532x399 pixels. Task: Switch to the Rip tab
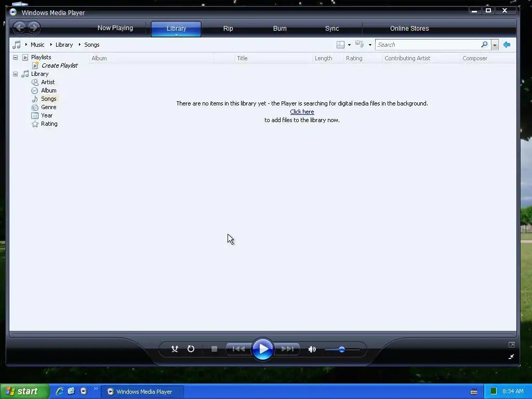coord(228,29)
